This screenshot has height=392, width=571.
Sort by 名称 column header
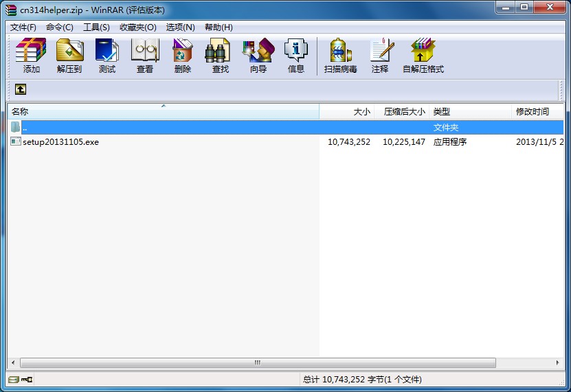click(x=164, y=111)
